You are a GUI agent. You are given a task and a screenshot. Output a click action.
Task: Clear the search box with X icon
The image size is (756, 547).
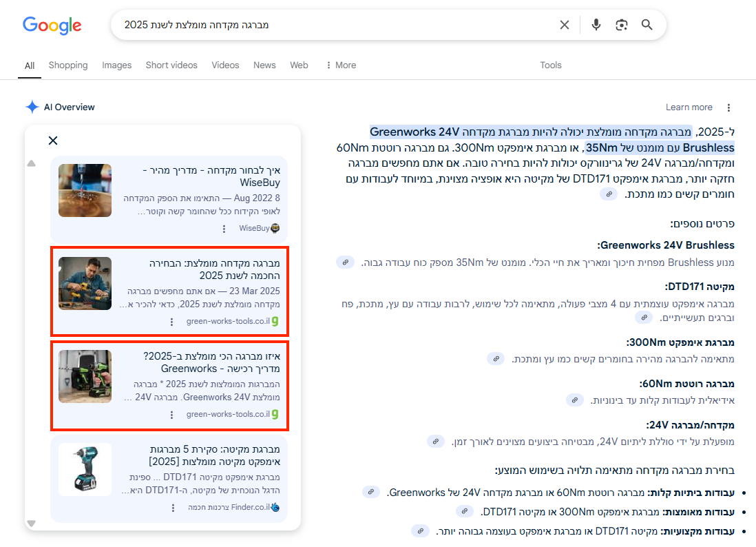pyautogui.click(x=564, y=25)
